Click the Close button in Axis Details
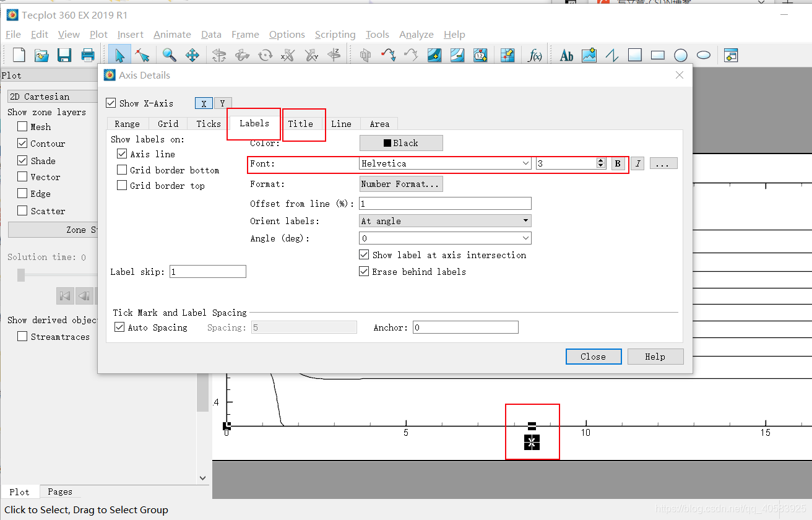 [x=594, y=356]
